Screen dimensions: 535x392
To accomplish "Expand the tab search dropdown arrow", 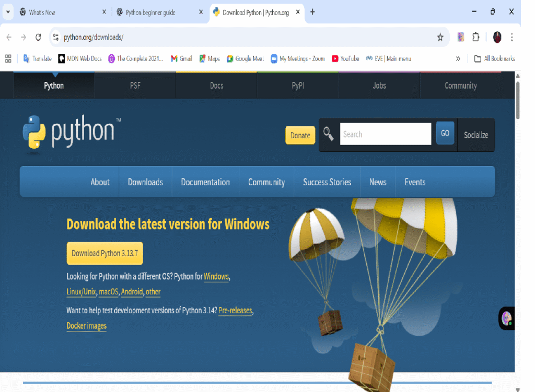I will click(8, 12).
